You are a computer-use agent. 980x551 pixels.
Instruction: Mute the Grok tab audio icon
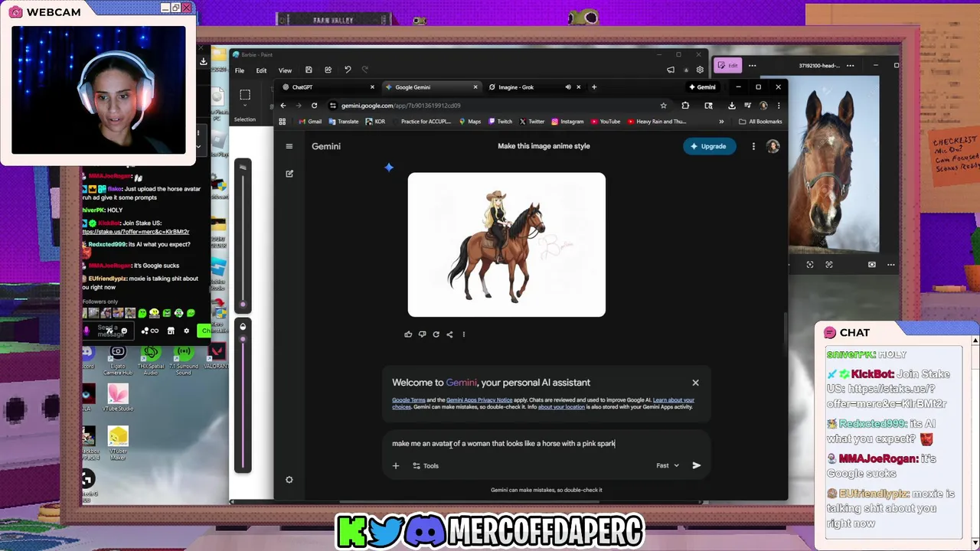[x=568, y=87]
